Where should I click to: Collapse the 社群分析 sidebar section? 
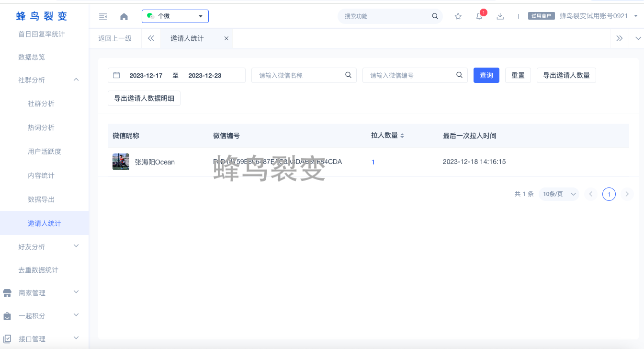[76, 80]
